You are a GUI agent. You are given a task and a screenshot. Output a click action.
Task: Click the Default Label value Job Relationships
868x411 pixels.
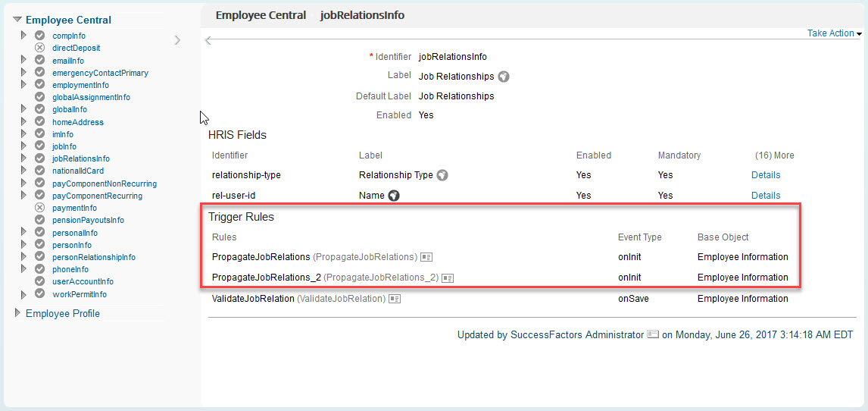click(456, 96)
